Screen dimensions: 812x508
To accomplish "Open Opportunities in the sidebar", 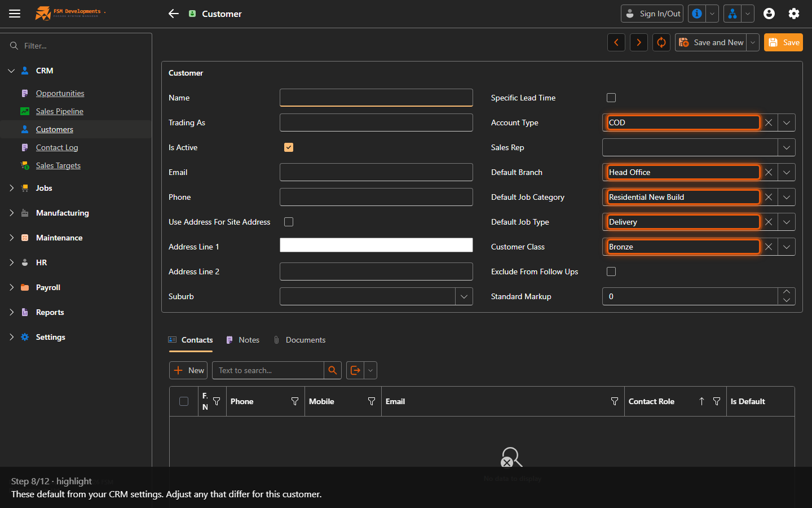I will click(x=60, y=93).
